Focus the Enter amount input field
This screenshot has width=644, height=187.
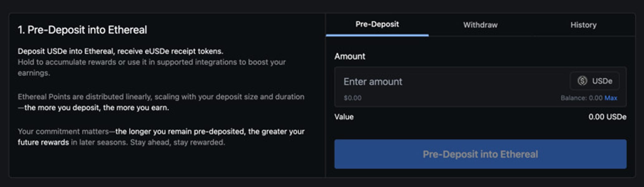tap(436, 82)
